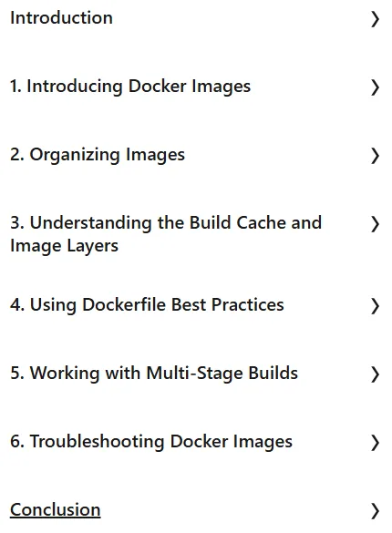Viewport: 392px width, 533px height.
Task: Expand the Introduction section chevron
Action: pyautogui.click(x=375, y=19)
